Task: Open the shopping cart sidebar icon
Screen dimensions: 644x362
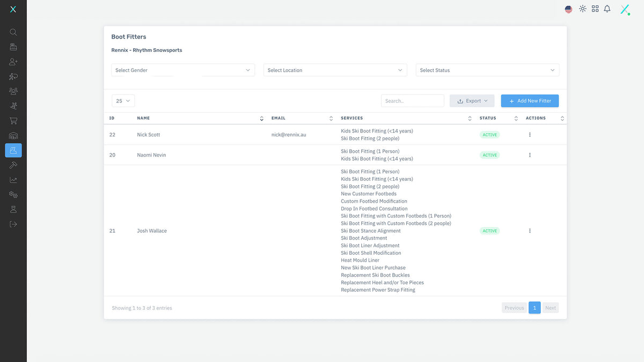Action: pyautogui.click(x=13, y=121)
